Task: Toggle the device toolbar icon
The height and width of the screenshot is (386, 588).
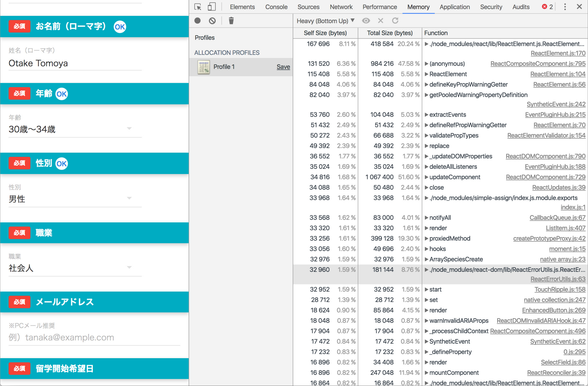Action: (x=212, y=7)
